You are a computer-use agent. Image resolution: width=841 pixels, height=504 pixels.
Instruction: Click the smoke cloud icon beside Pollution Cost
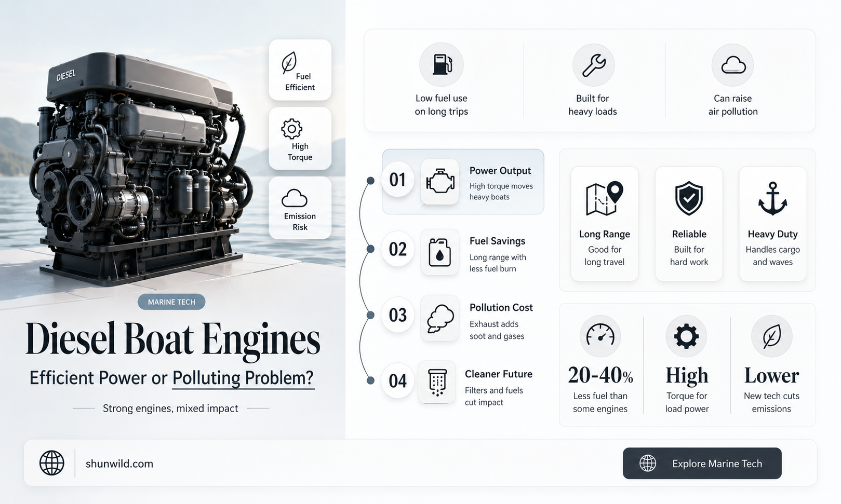440,318
